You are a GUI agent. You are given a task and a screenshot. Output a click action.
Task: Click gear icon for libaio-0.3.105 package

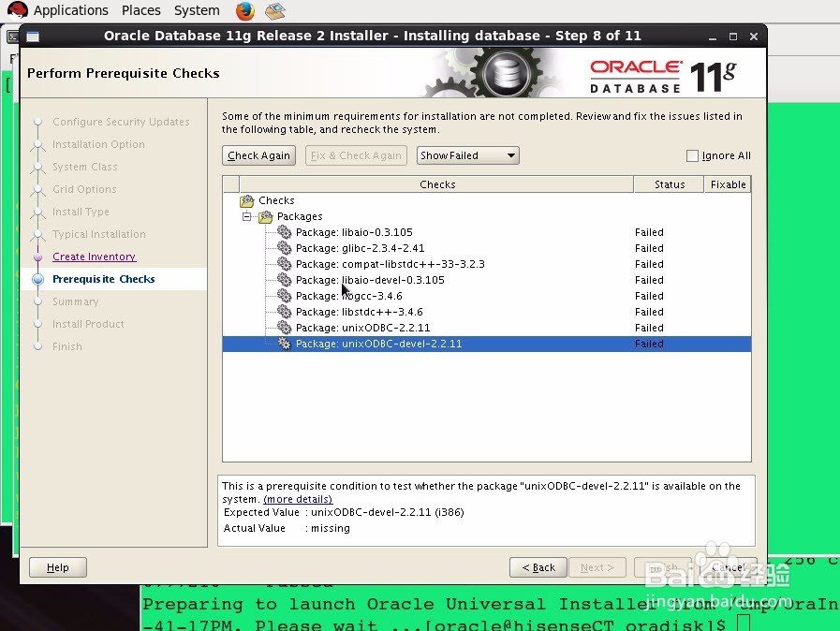(x=285, y=232)
